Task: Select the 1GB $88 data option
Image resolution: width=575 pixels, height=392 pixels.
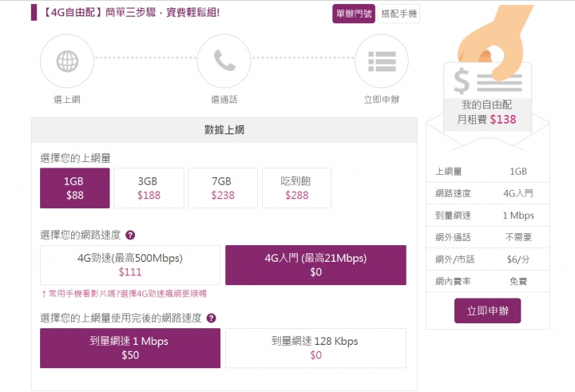Action: [x=75, y=188]
